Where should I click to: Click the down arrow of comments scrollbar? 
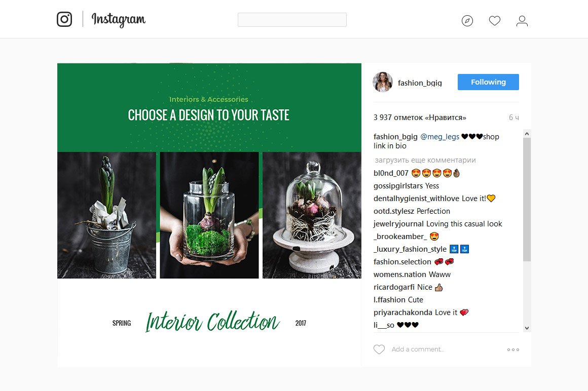coord(527,328)
